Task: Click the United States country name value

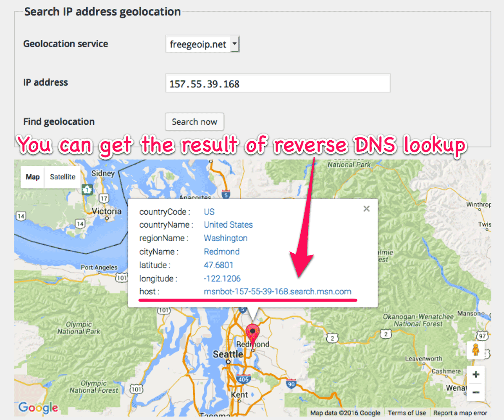Action: click(x=228, y=225)
